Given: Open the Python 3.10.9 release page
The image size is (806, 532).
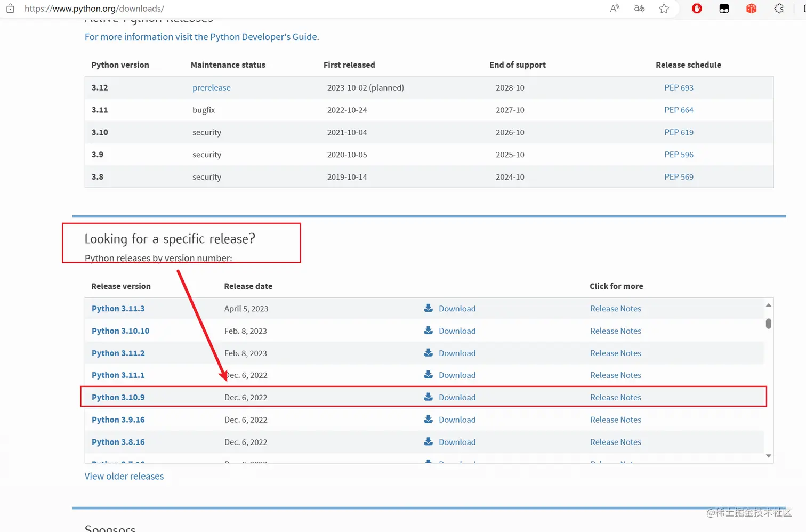Looking at the screenshot, I should 118,398.
